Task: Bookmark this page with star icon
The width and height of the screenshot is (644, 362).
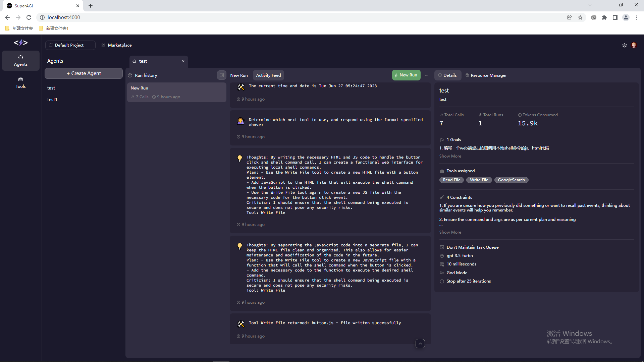Action: (580, 17)
